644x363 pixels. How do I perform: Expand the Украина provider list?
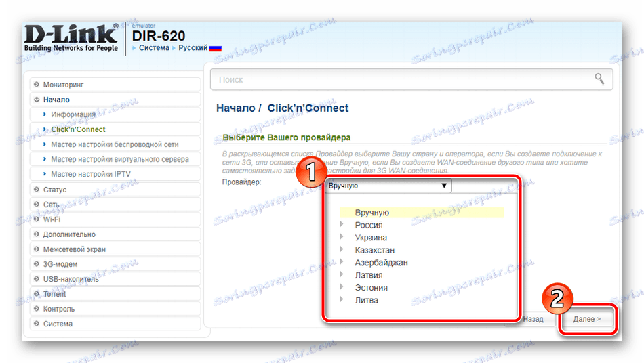click(341, 236)
